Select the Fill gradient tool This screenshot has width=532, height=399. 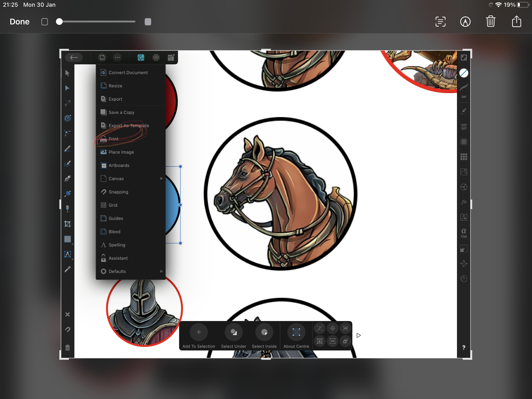pos(67,194)
